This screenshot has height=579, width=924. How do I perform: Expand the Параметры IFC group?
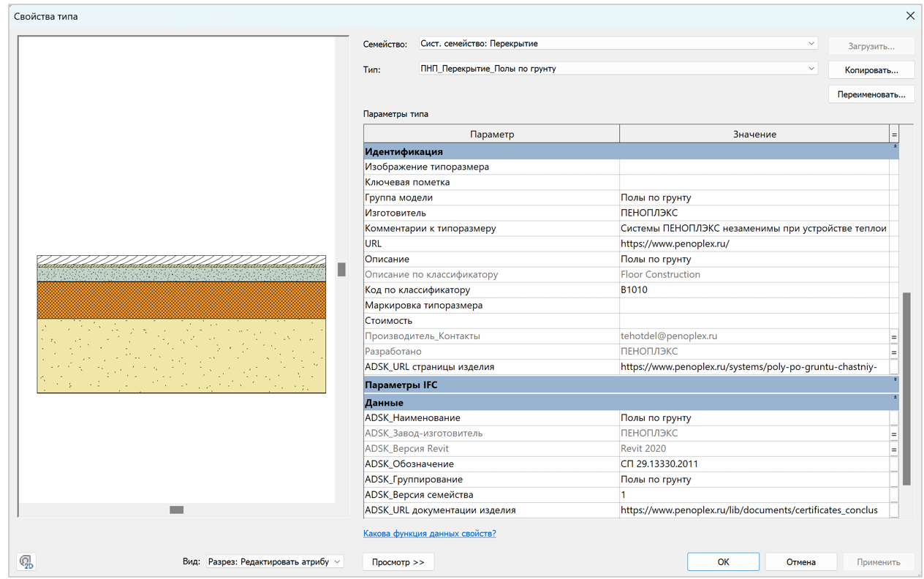click(x=895, y=381)
